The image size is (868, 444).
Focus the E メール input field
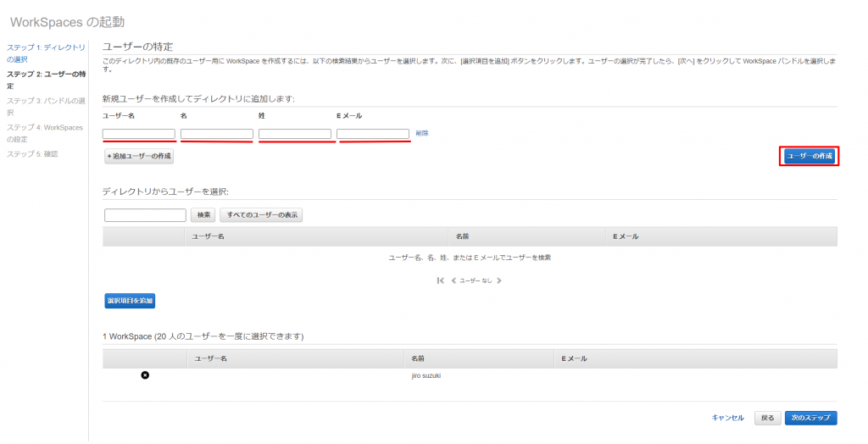tap(373, 134)
